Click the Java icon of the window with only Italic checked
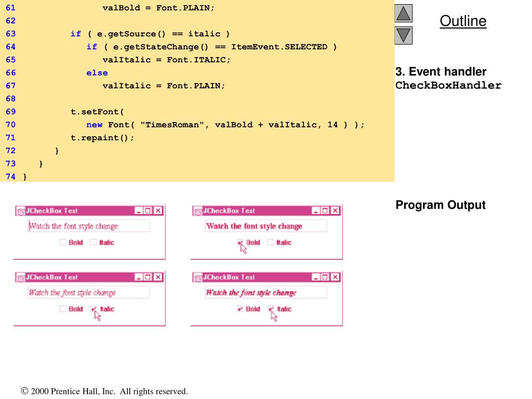Image resolution: width=532 pixels, height=399 pixels. click(21, 277)
